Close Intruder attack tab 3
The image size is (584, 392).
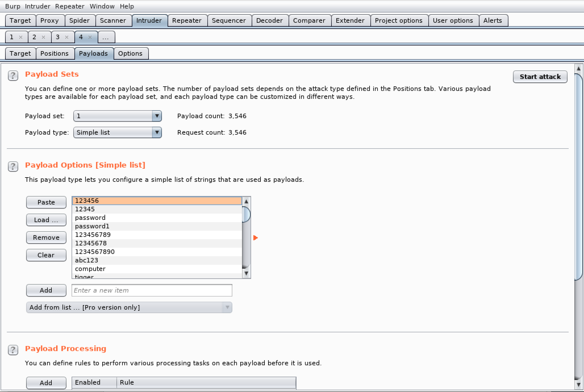(67, 37)
